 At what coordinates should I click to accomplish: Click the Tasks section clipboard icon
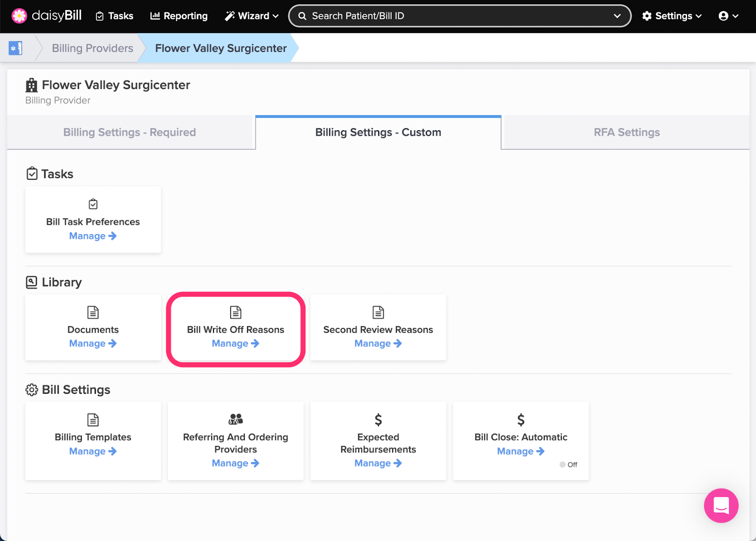[32, 174]
